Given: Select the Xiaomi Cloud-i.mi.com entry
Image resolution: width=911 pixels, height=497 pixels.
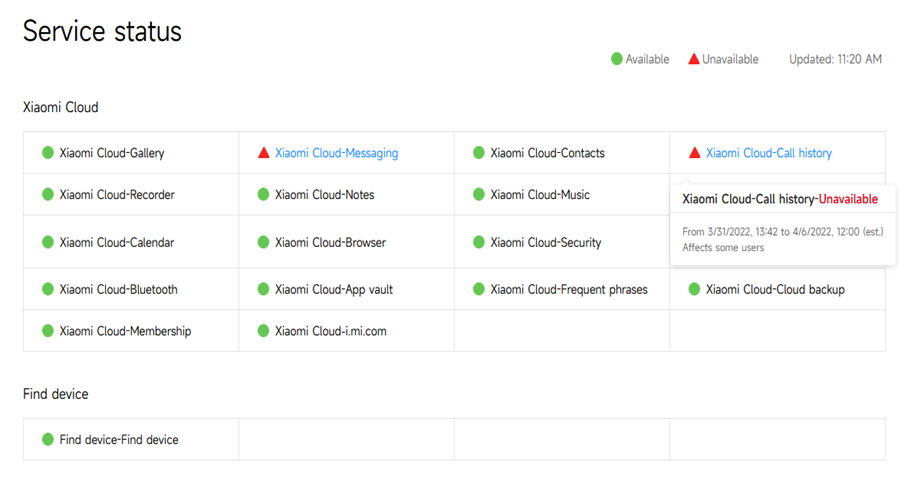Looking at the screenshot, I should click(330, 331).
